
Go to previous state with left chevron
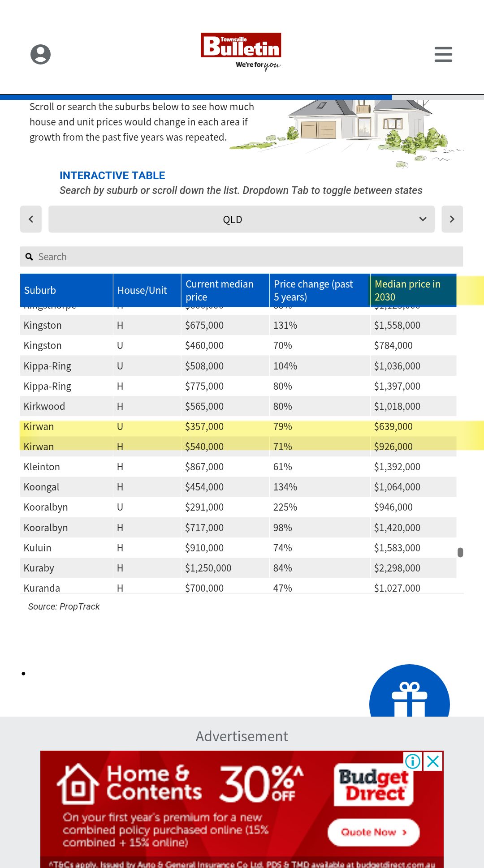point(31,219)
